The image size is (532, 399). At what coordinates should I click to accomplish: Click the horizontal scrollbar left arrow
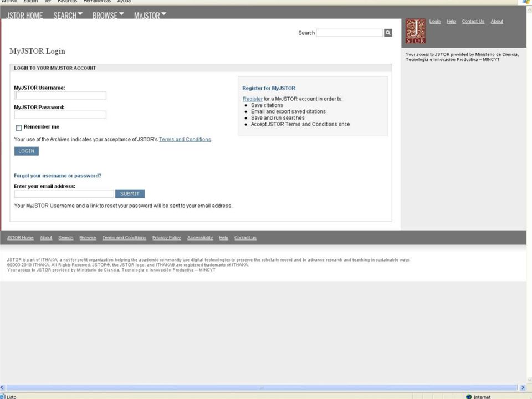(x=2, y=387)
